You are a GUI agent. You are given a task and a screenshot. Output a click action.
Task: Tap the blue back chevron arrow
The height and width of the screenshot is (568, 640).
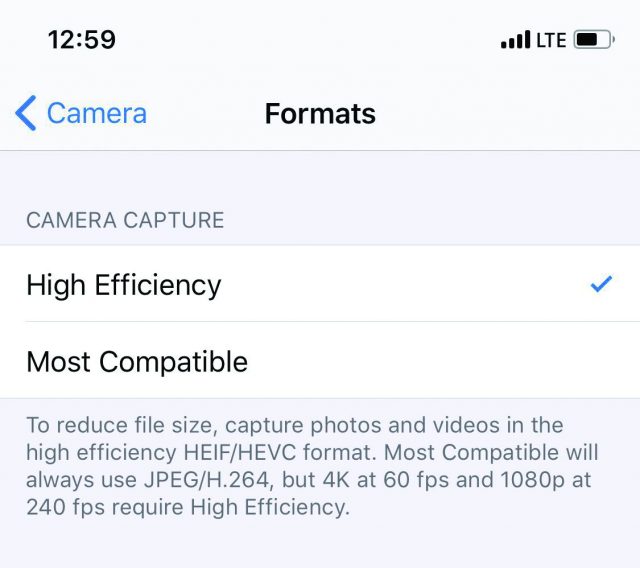click(26, 113)
